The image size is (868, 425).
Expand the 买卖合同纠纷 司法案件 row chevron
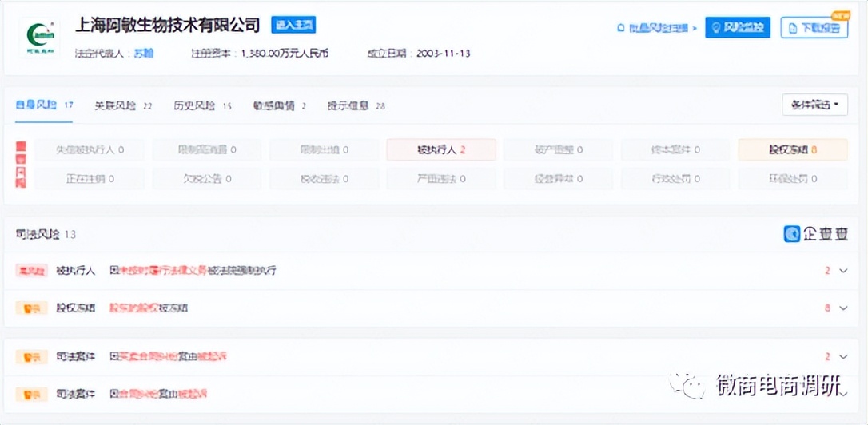[843, 356]
